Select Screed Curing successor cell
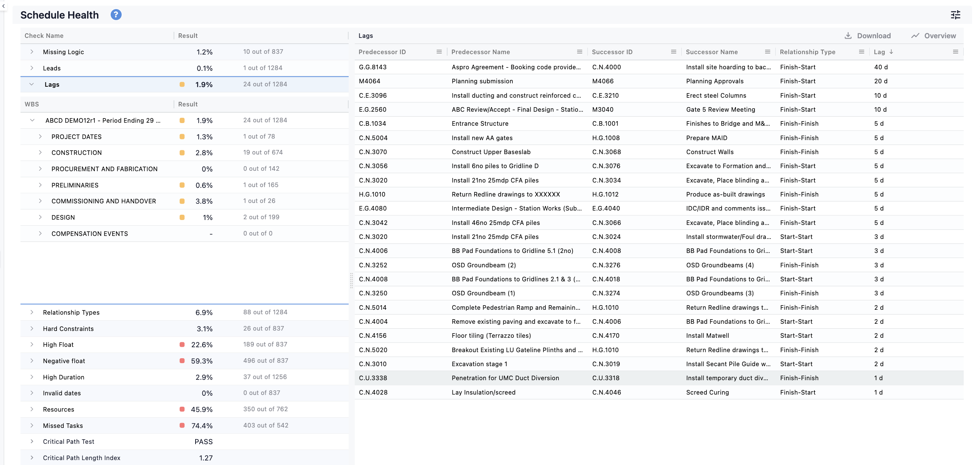Screen dimensions: 980x465 pos(707,392)
